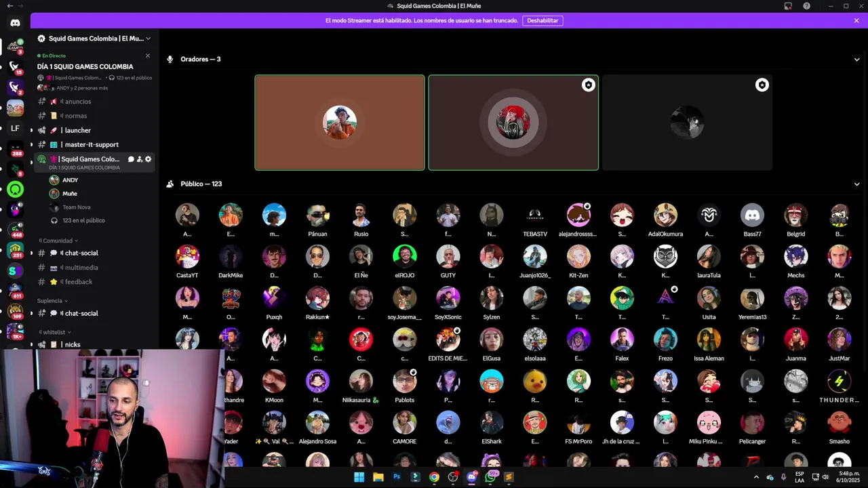868x488 pixels.
Task: Open inbox icon in title bar
Action: (788, 6)
